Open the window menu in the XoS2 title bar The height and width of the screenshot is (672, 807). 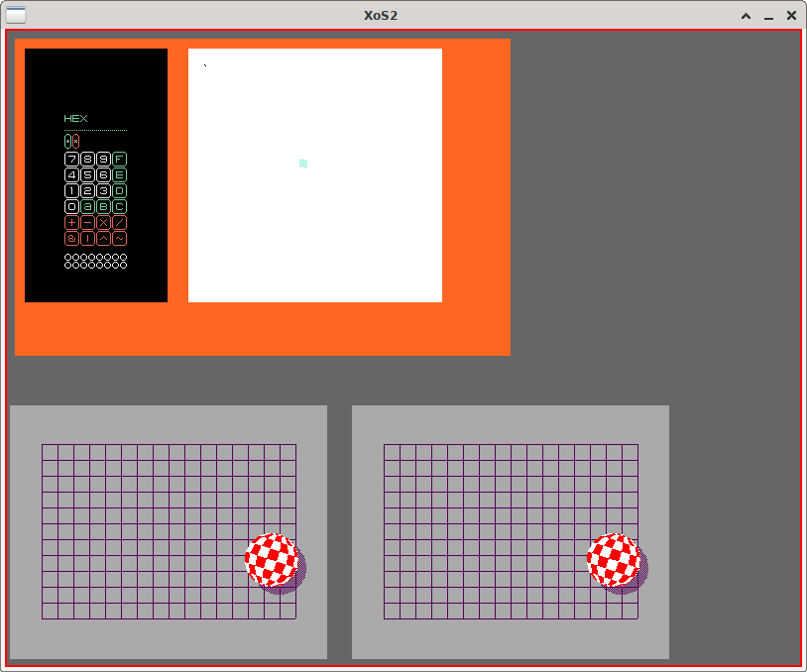(x=16, y=15)
